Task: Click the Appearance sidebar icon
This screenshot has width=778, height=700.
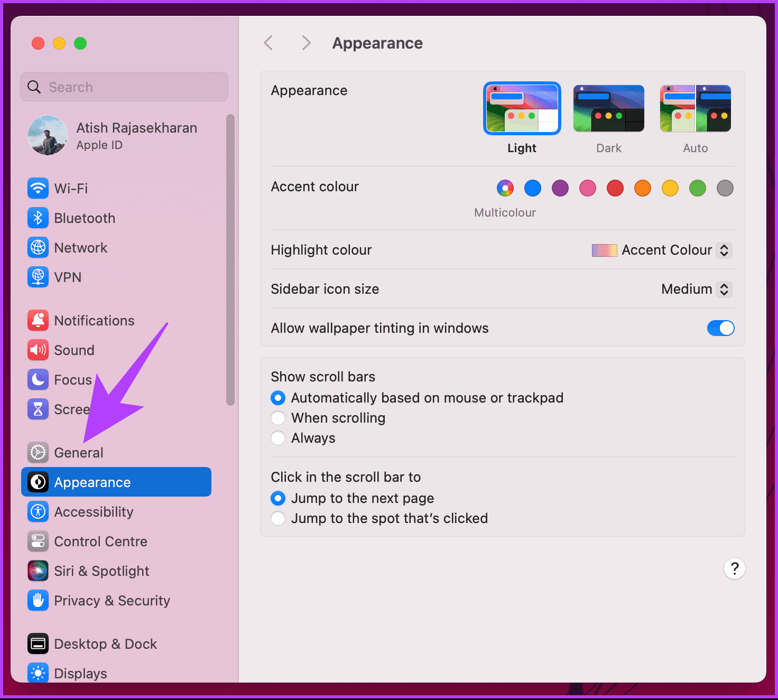Action: (x=38, y=482)
